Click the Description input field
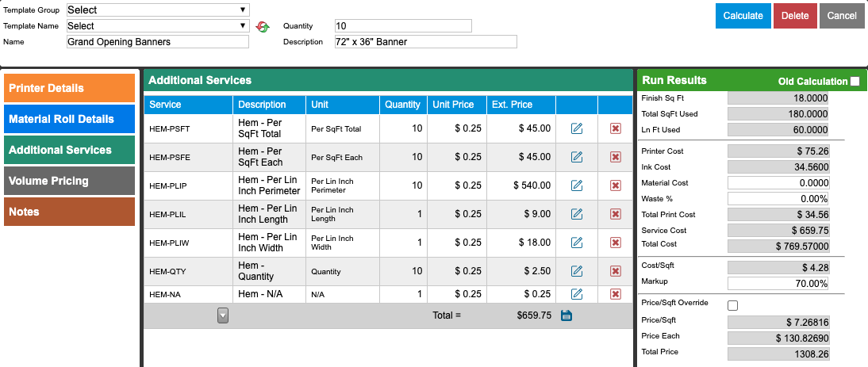Image resolution: width=868 pixels, height=367 pixels. pyautogui.click(x=426, y=41)
